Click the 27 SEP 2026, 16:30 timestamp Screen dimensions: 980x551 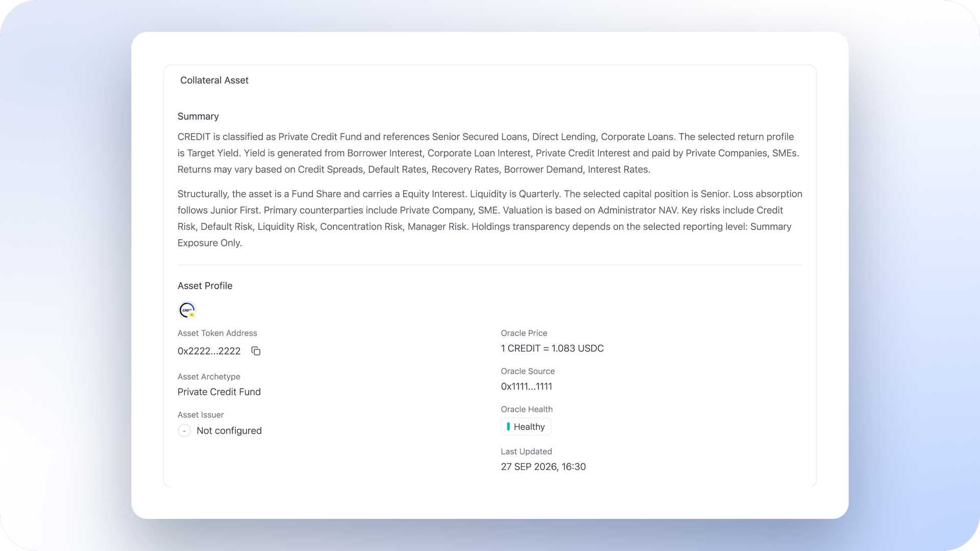point(543,467)
